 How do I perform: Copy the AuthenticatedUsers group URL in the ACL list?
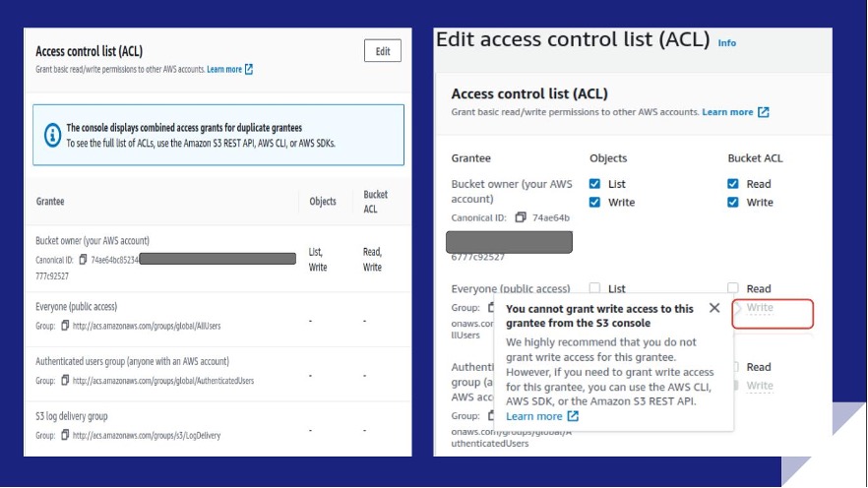[x=65, y=381]
